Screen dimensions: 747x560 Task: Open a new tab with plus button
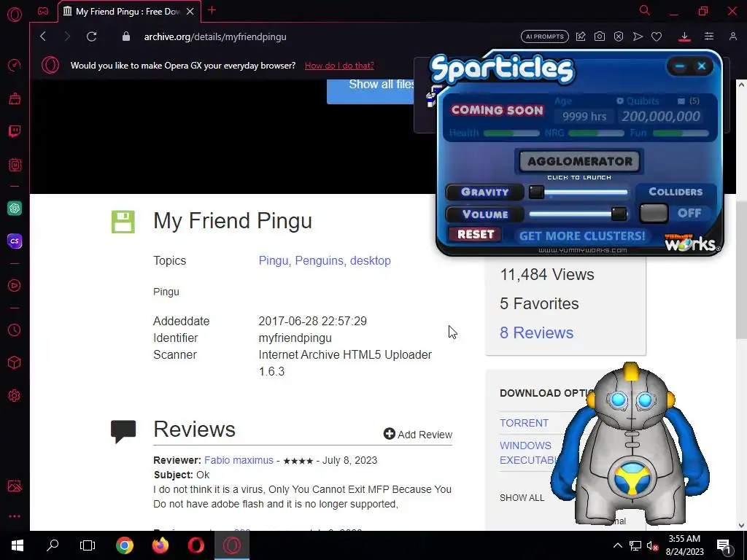pyautogui.click(x=212, y=10)
